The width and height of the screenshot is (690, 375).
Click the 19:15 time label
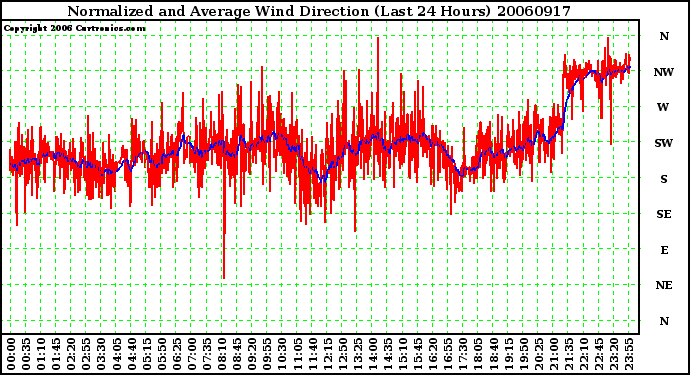(508, 354)
